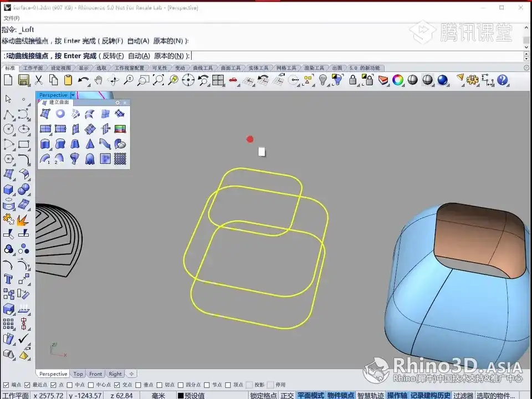Click the color wheel icon in the toolbar
The width and height of the screenshot is (532, 399).
tap(397, 80)
